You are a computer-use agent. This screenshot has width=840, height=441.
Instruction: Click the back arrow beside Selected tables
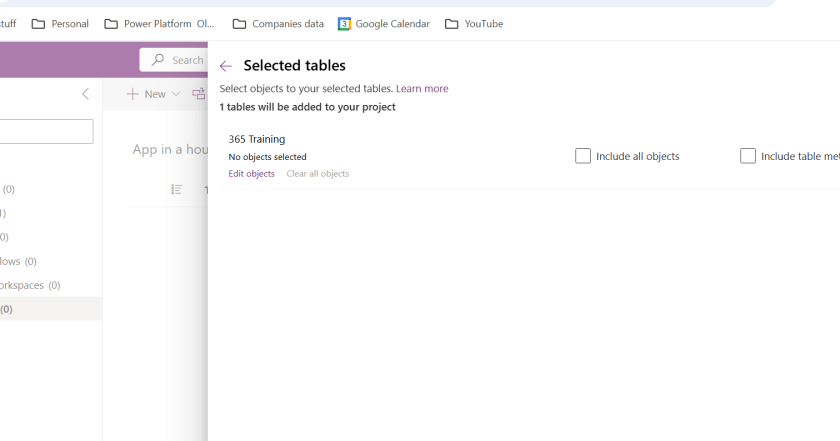click(x=226, y=66)
